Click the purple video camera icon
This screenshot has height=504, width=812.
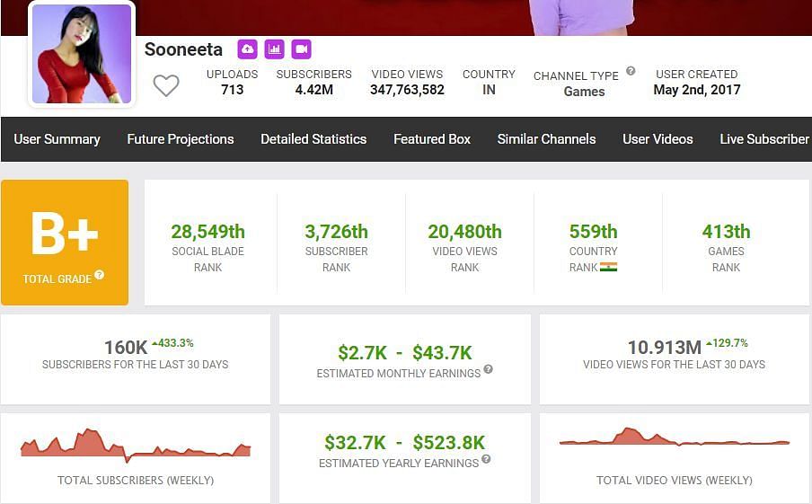[301, 49]
